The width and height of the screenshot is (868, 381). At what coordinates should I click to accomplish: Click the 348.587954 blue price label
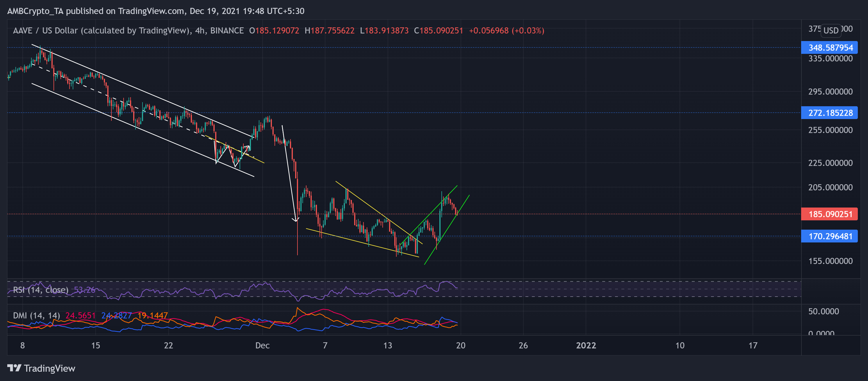point(829,47)
